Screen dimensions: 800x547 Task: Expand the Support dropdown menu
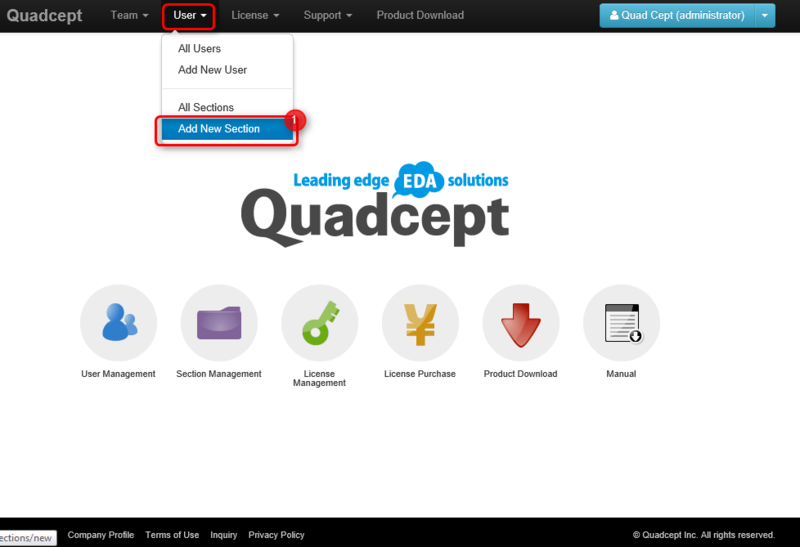pyautogui.click(x=328, y=15)
